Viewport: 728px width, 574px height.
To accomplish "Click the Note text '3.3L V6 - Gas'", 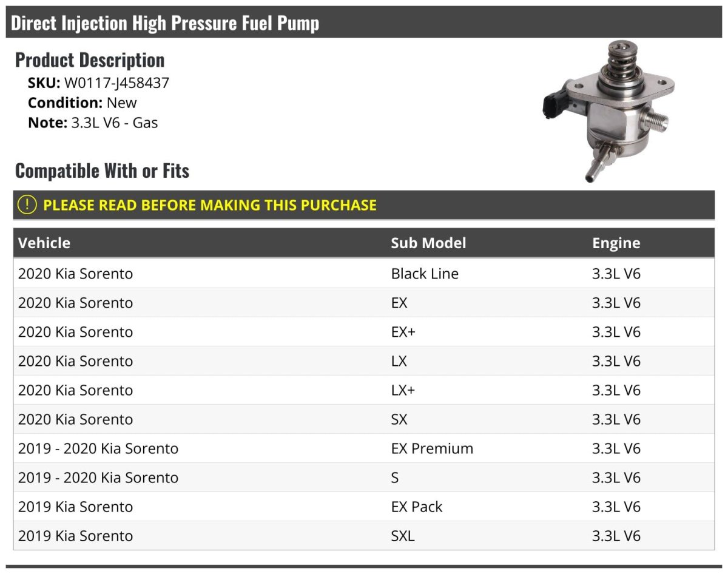I will (x=115, y=123).
